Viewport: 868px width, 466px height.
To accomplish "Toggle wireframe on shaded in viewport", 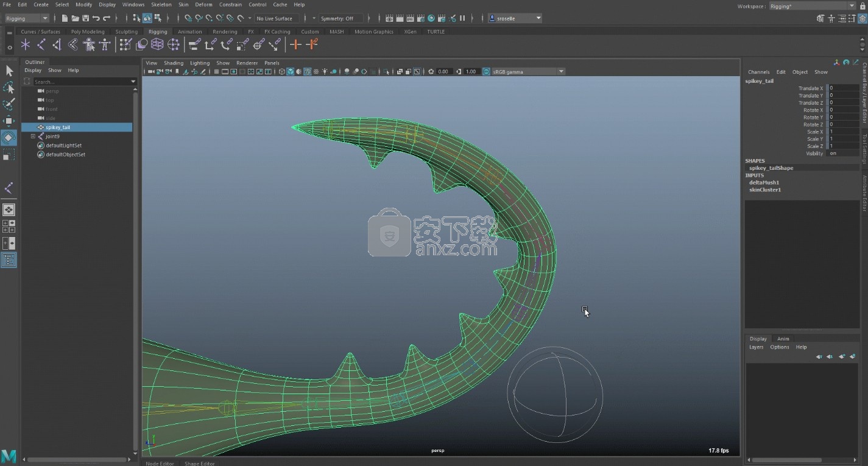I will 308,72.
